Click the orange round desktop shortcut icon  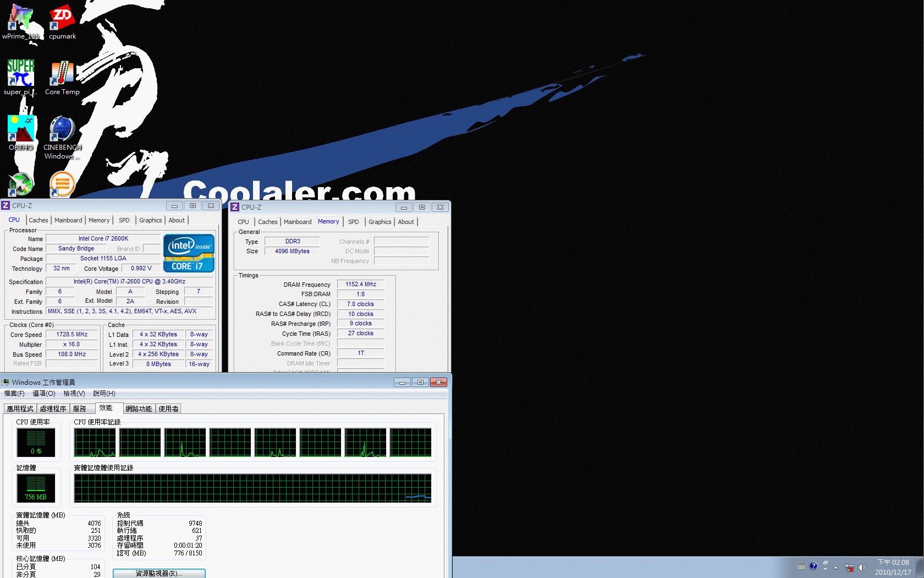point(62,184)
